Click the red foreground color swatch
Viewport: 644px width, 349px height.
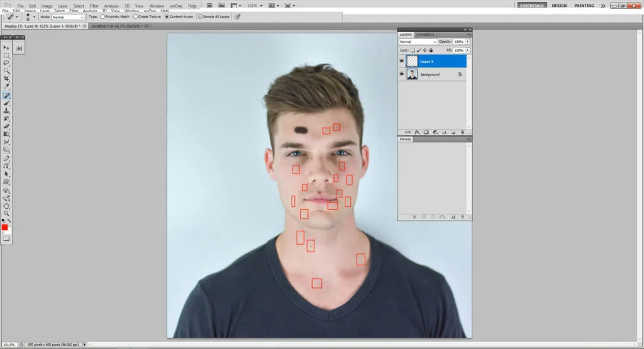pyautogui.click(x=5, y=227)
